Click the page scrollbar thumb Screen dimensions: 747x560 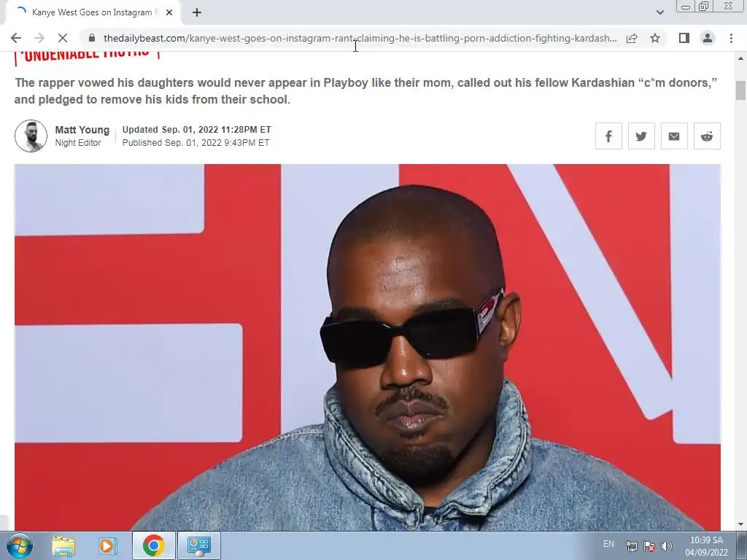pos(740,90)
